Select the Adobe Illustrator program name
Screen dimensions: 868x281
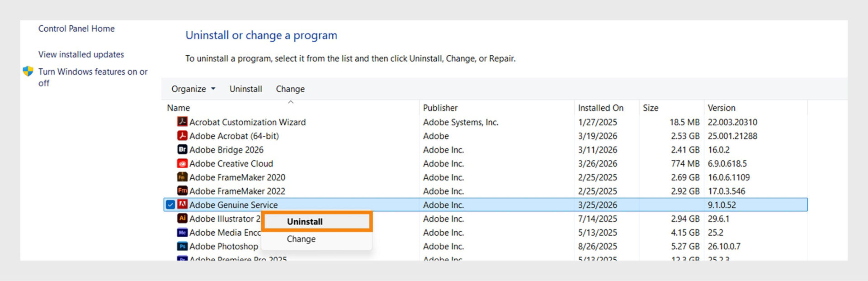(x=225, y=219)
